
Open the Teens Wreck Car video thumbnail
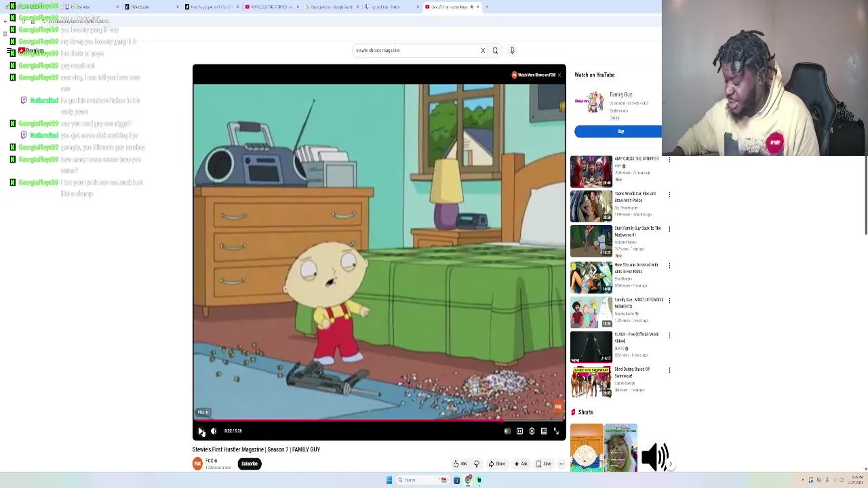pos(591,206)
